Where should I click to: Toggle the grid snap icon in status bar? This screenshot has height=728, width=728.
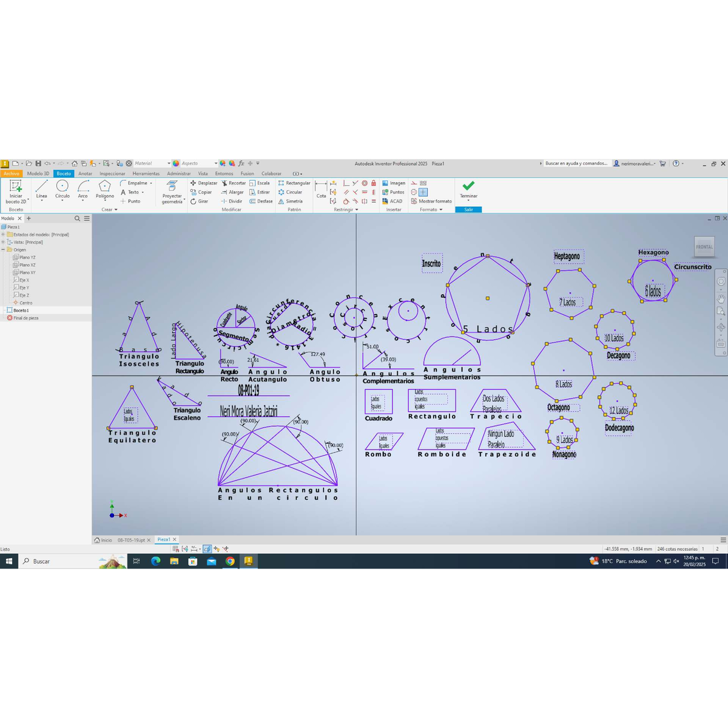tap(175, 549)
